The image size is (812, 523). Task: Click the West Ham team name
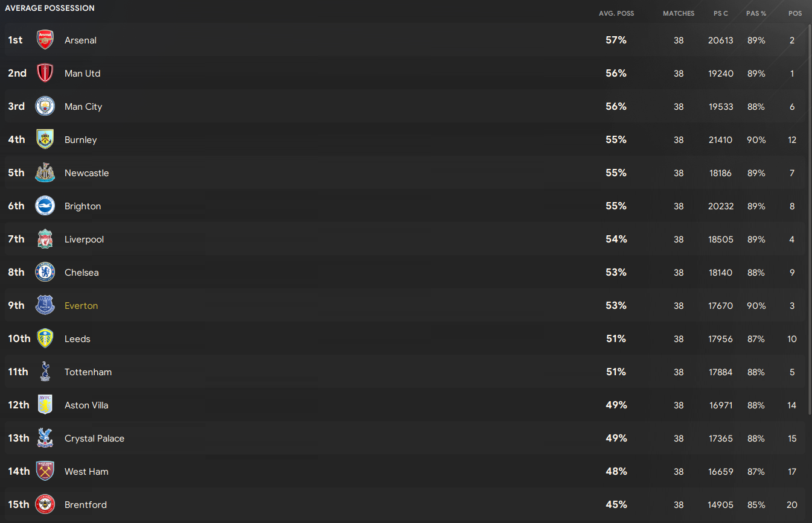pyautogui.click(x=86, y=472)
